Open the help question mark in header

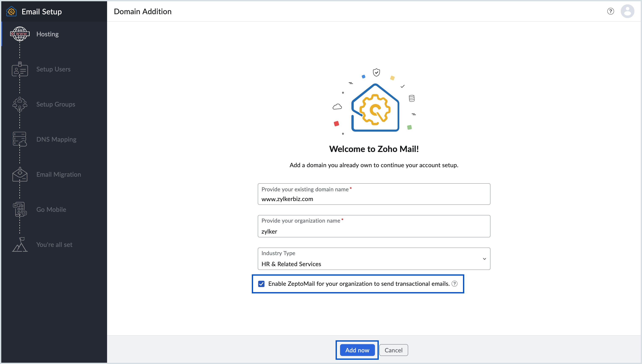click(610, 11)
